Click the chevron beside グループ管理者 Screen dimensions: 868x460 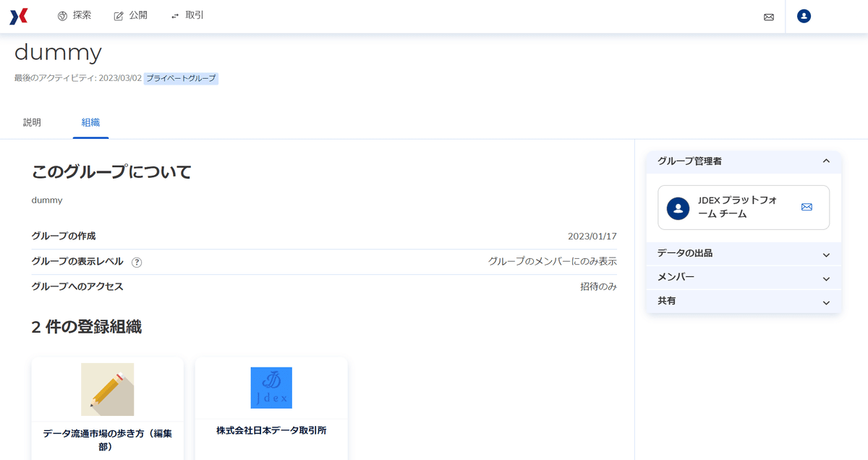(826, 161)
